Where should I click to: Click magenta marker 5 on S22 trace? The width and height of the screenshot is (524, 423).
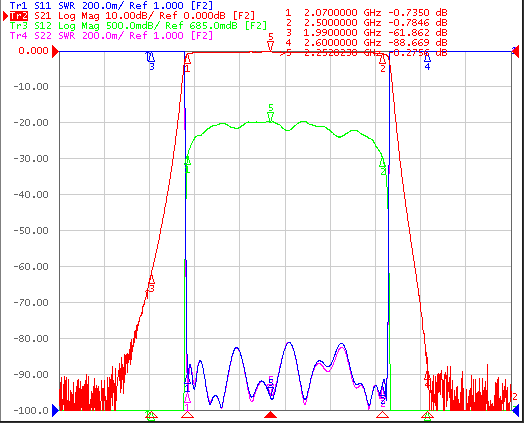pos(271,384)
